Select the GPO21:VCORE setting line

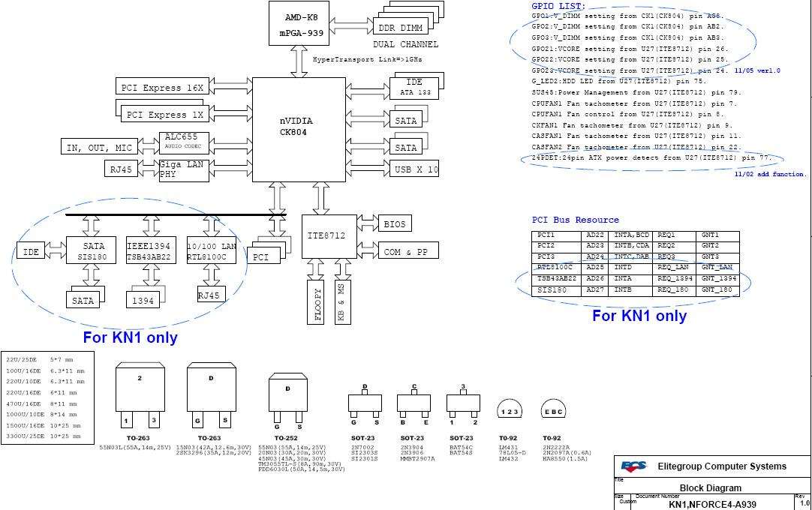tap(630, 49)
